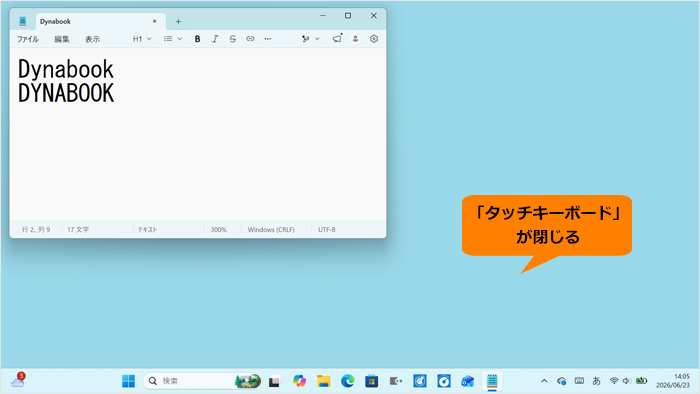The image size is (700, 394).
Task: Open the 編集 menu
Action: point(62,39)
